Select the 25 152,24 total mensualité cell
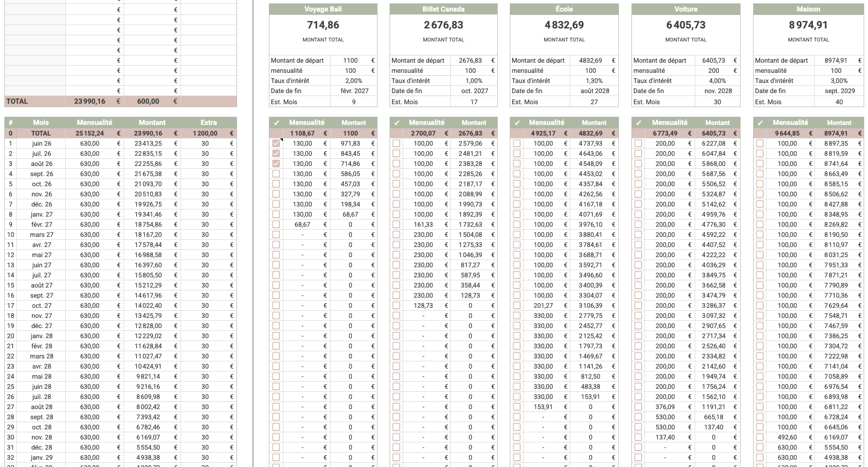The width and height of the screenshot is (868, 467). click(x=90, y=133)
